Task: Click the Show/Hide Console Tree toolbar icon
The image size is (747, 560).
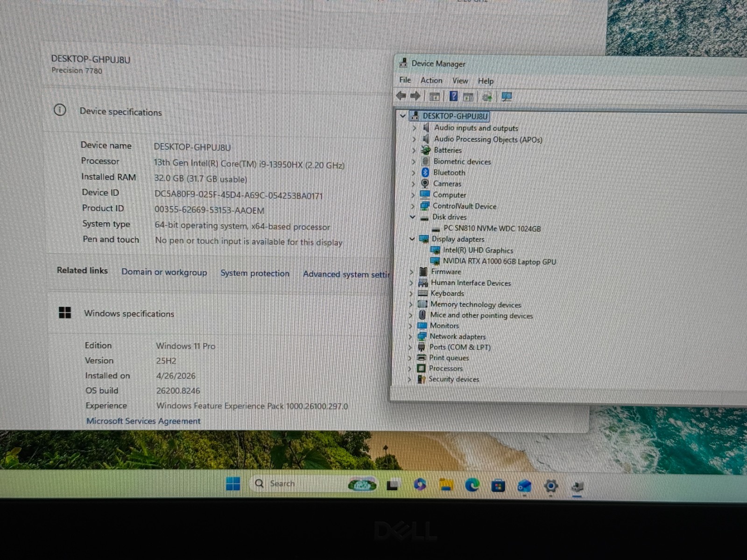Action: pyautogui.click(x=434, y=97)
